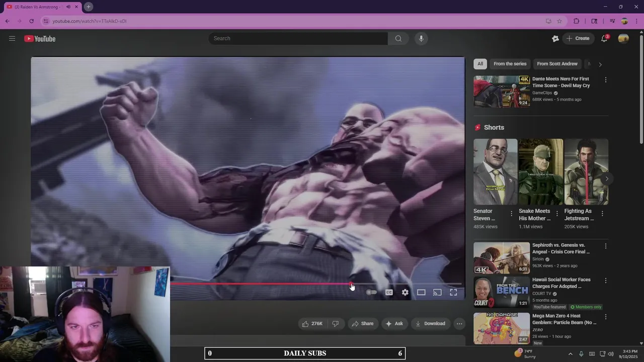Open options for Fighting As Jetstream short
Viewport: 644px width, 362px height.
tap(602, 214)
